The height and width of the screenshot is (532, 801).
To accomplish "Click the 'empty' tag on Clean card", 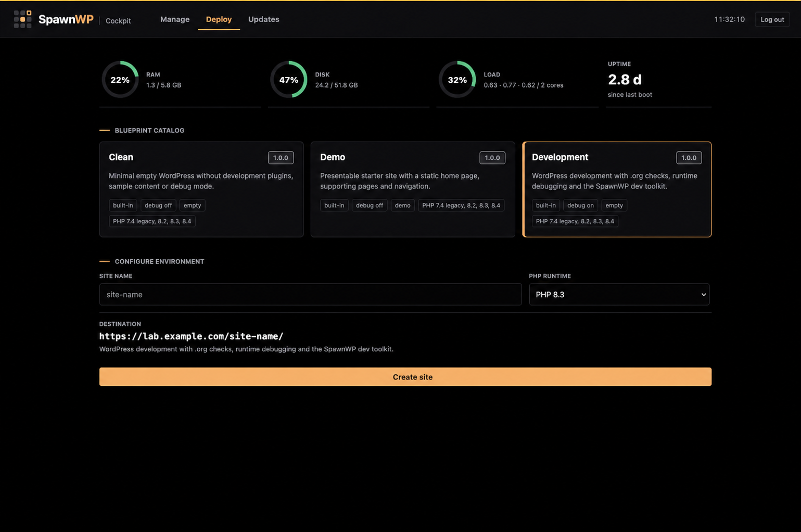I will coord(192,206).
